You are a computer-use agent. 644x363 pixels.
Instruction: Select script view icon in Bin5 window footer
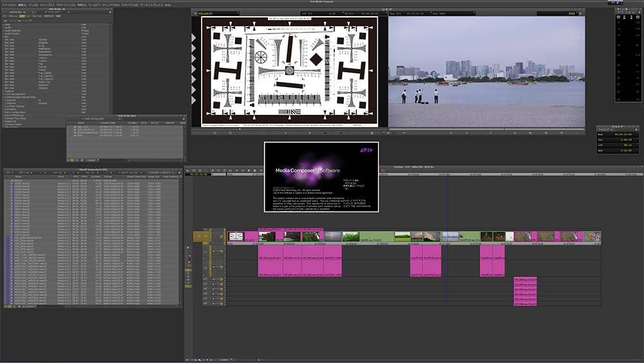(x=82, y=160)
